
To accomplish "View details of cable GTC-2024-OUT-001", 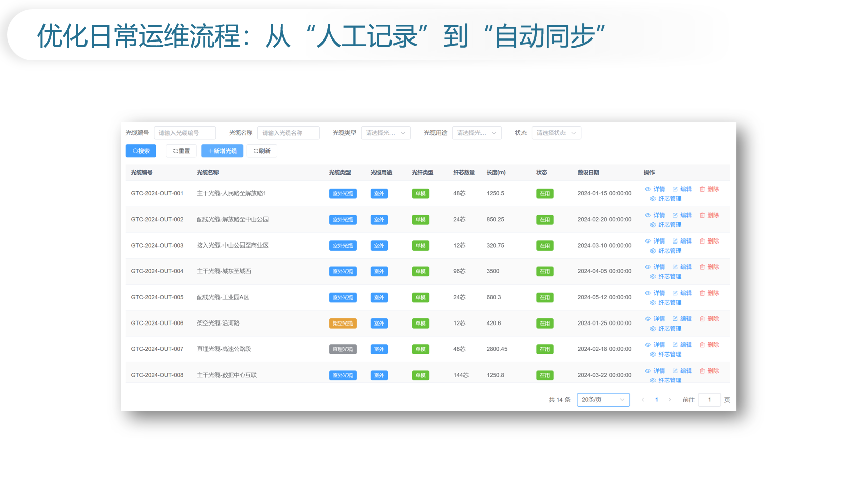I will [x=655, y=189].
